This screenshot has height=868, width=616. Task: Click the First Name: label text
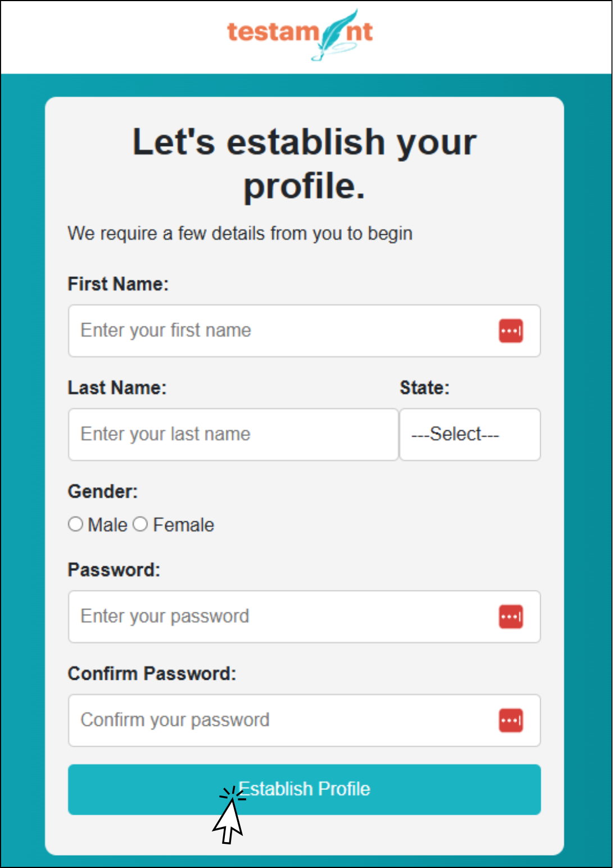[x=118, y=284]
